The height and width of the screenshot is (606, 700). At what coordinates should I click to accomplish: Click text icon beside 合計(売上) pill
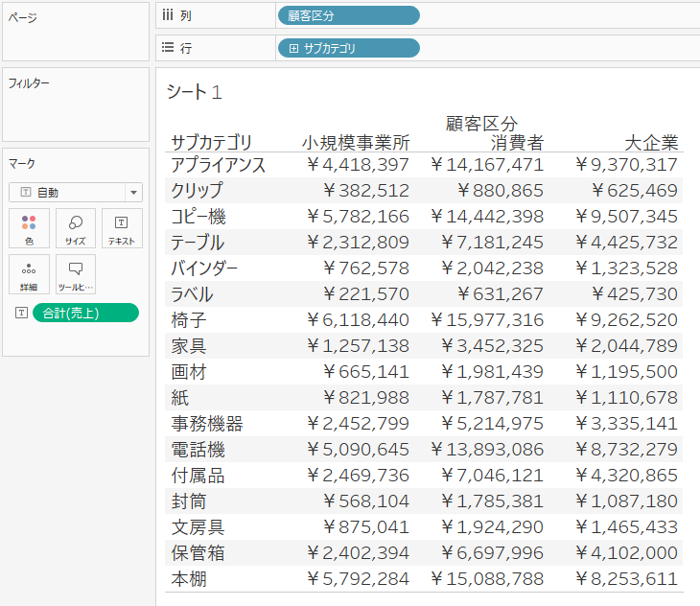(20, 313)
